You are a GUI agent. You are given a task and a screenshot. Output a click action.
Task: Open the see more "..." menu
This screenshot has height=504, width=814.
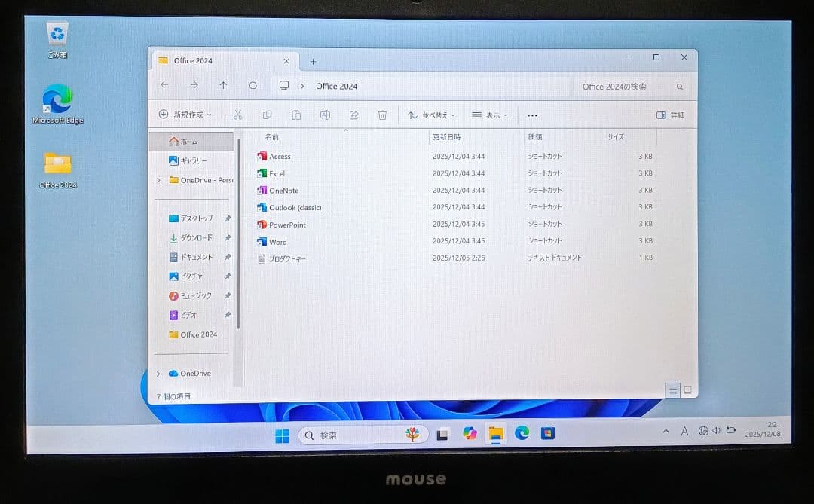tap(532, 115)
